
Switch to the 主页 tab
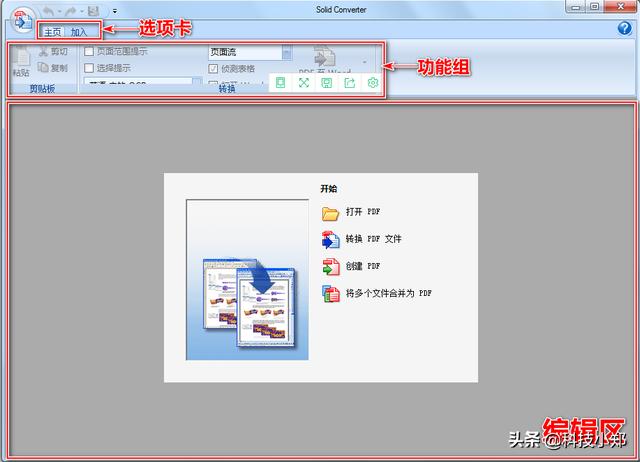point(53,32)
